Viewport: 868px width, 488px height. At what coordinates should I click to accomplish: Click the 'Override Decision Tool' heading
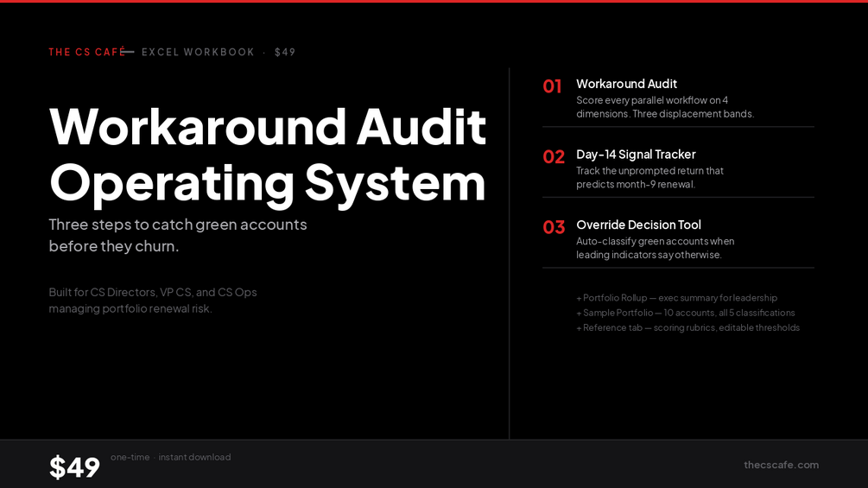639,225
